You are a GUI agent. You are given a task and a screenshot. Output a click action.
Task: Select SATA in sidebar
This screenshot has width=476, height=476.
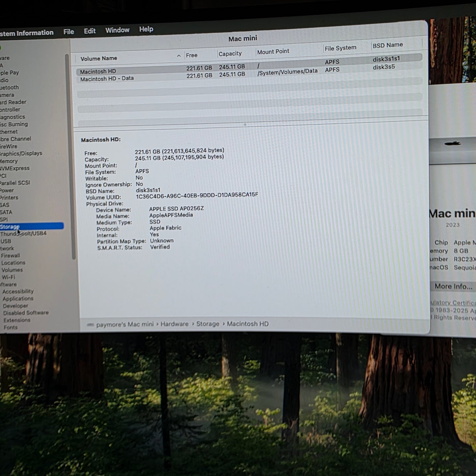[6, 212]
